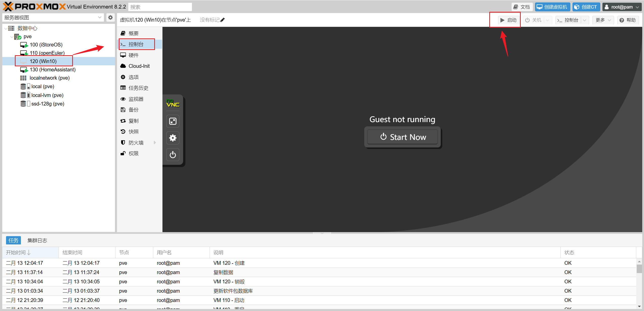Viewport: 644px width, 311px height.
Task: Open the 服务器视图 view selector dropdown
Action: (99, 18)
